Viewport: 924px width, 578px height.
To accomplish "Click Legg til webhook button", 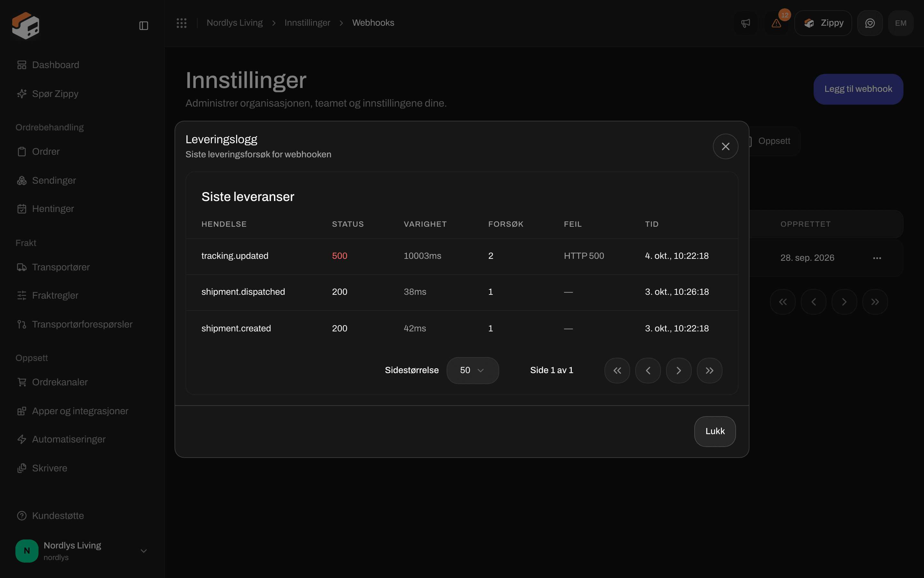I will point(858,89).
